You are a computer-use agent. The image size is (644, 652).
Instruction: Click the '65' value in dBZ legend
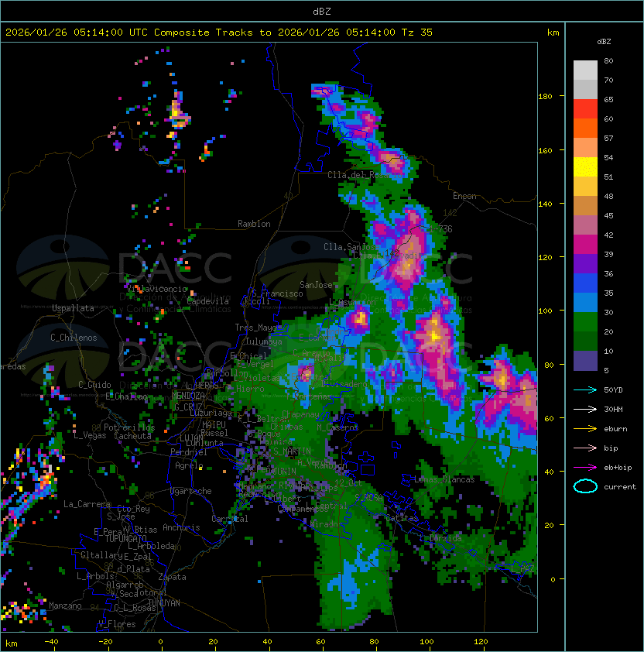pyautogui.click(x=608, y=99)
